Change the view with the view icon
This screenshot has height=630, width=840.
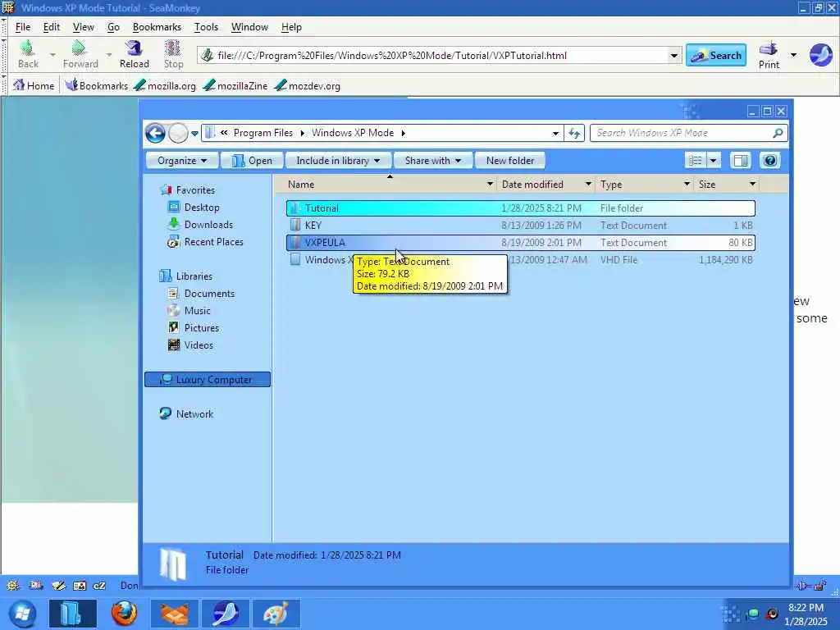click(696, 161)
